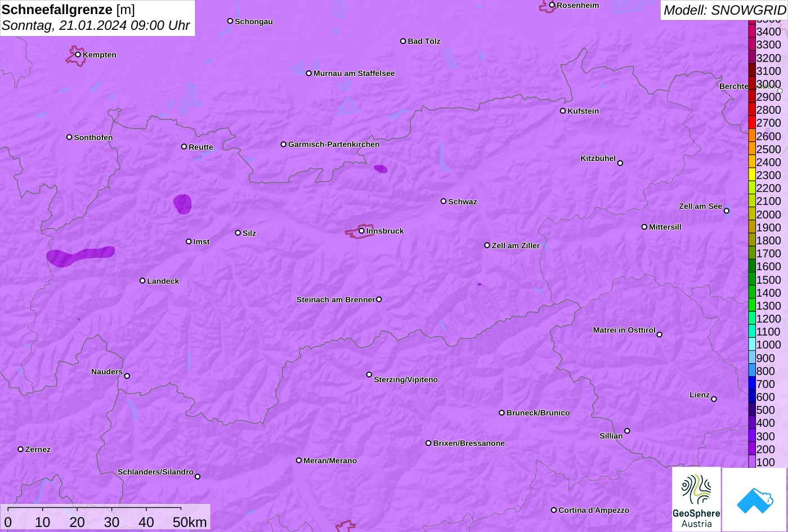Click the Reutte location marker
Screen dimensions: 788x532
coord(184,146)
